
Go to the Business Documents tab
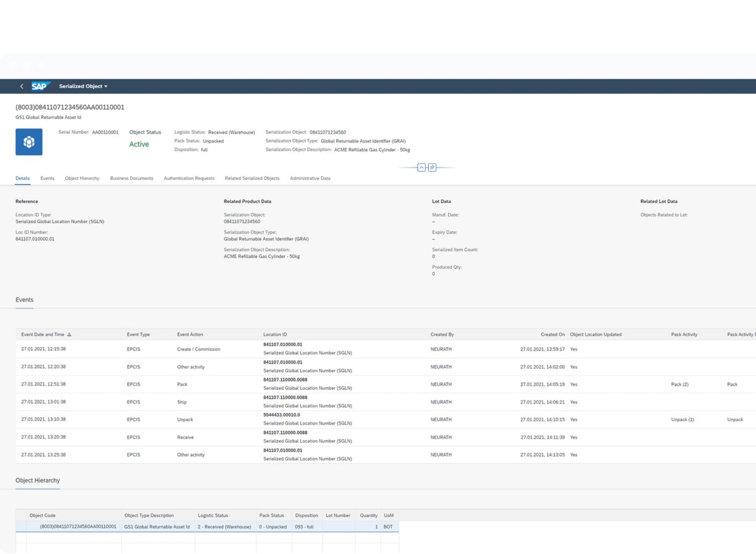pos(131,178)
